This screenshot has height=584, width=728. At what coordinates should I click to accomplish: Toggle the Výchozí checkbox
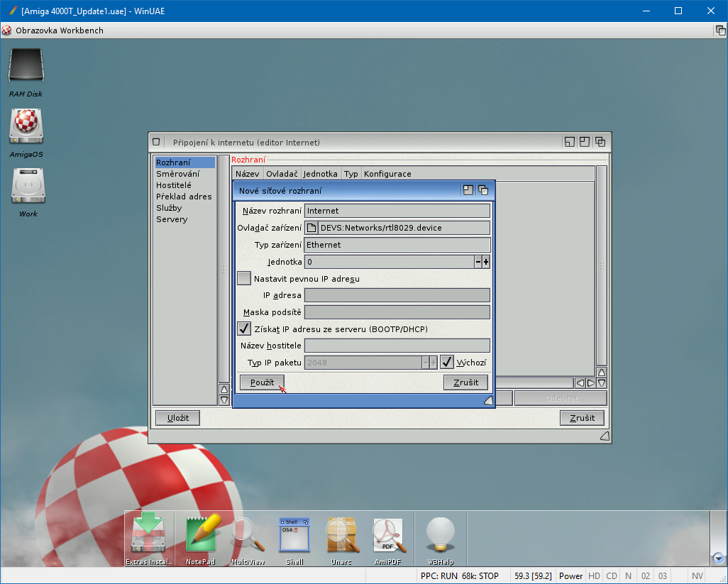(447, 363)
